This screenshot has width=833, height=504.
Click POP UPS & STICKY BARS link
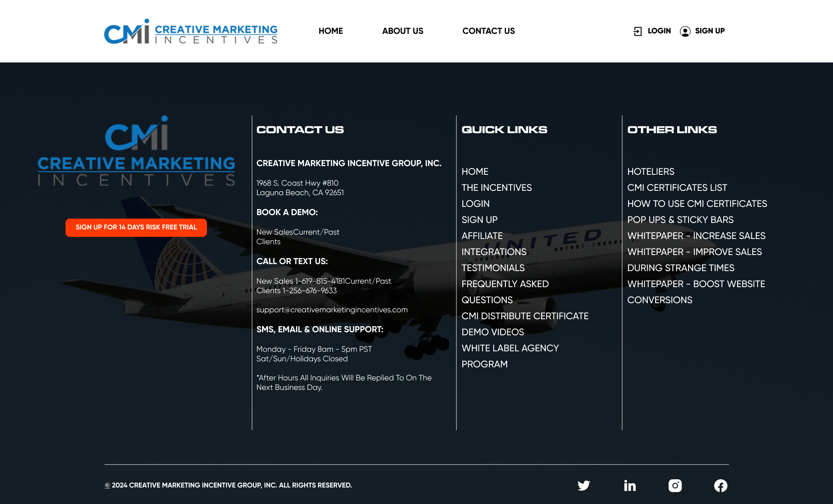680,219
